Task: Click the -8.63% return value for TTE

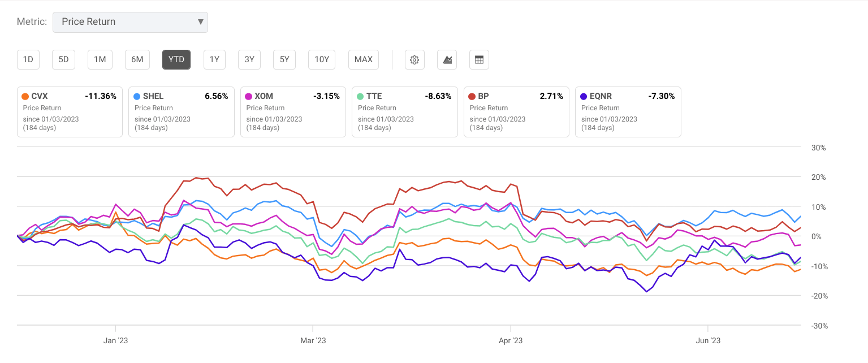Action: pyautogui.click(x=438, y=96)
